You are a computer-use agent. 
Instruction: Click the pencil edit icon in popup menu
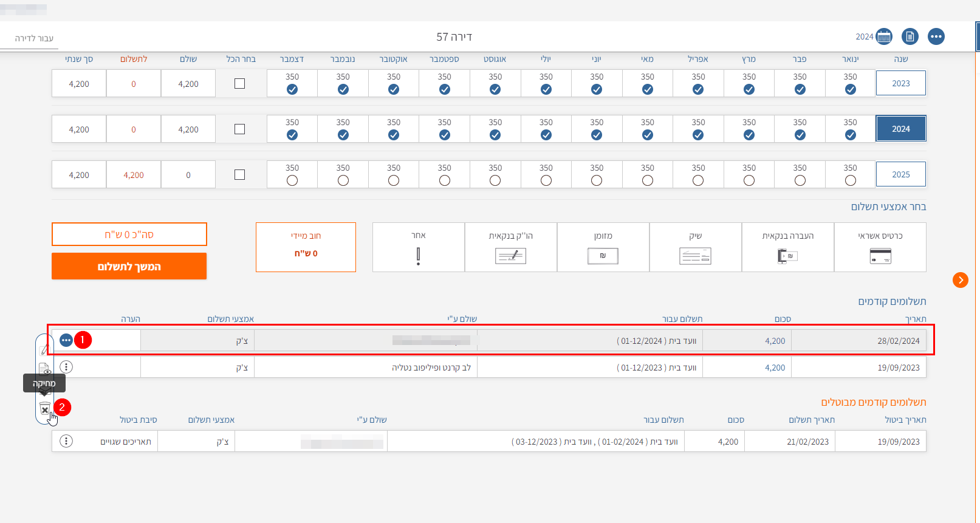(x=44, y=350)
